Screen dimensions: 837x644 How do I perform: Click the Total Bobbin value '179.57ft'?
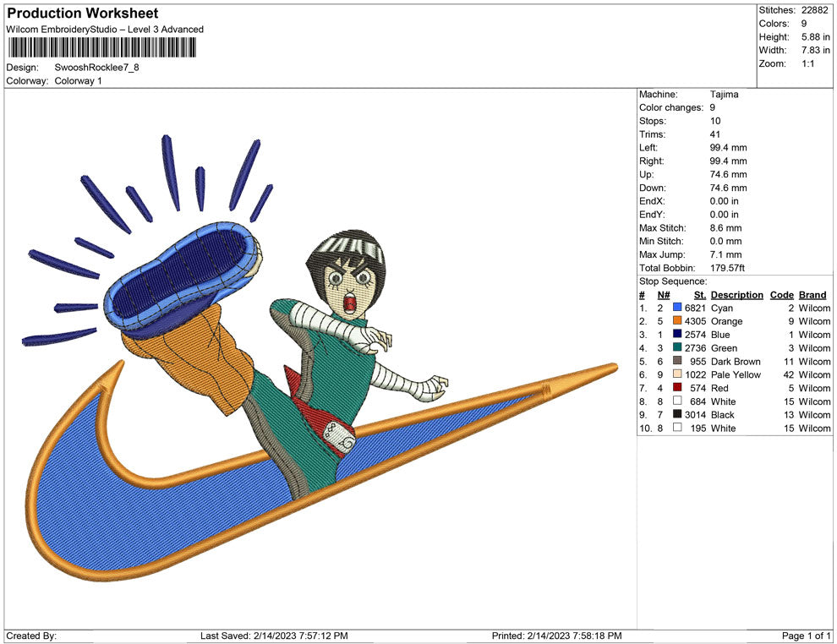(727, 268)
